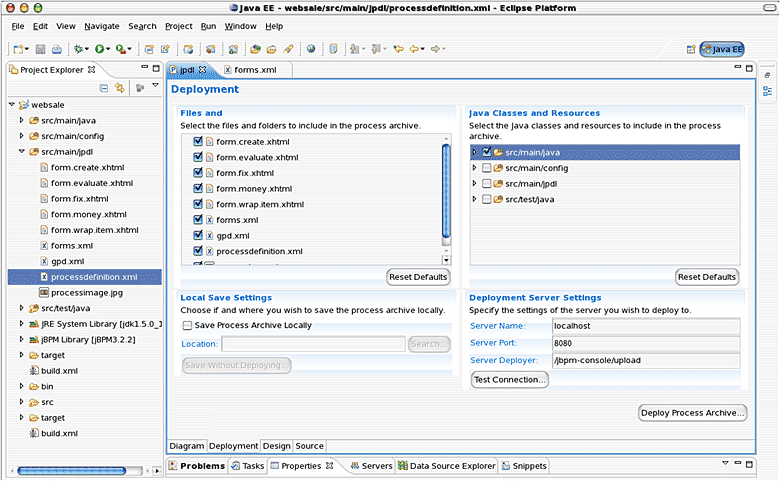The height and width of the screenshot is (482, 780).
Task: Expand JRE System Library node
Action: tap(21, 324)
